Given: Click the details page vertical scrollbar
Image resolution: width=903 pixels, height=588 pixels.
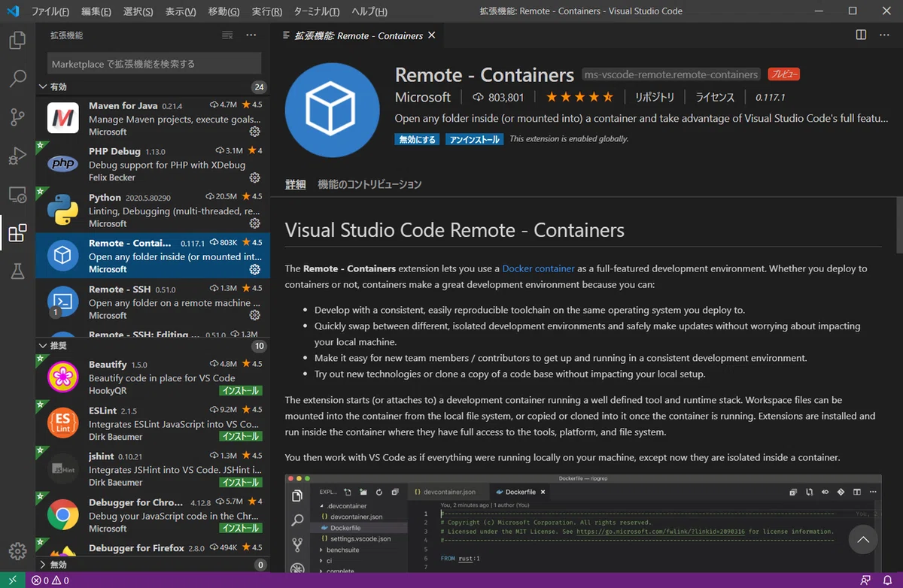Looking at the screenshot, I should tap(898, 225).
